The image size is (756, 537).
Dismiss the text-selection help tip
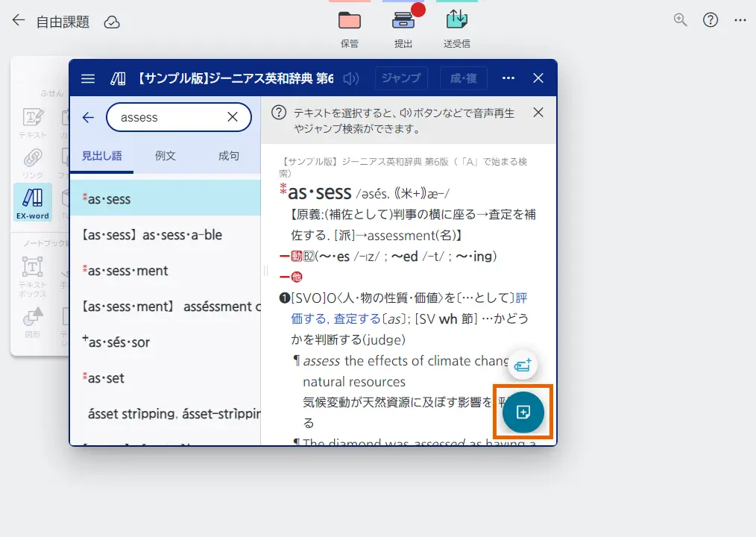(x=538, y=113)
